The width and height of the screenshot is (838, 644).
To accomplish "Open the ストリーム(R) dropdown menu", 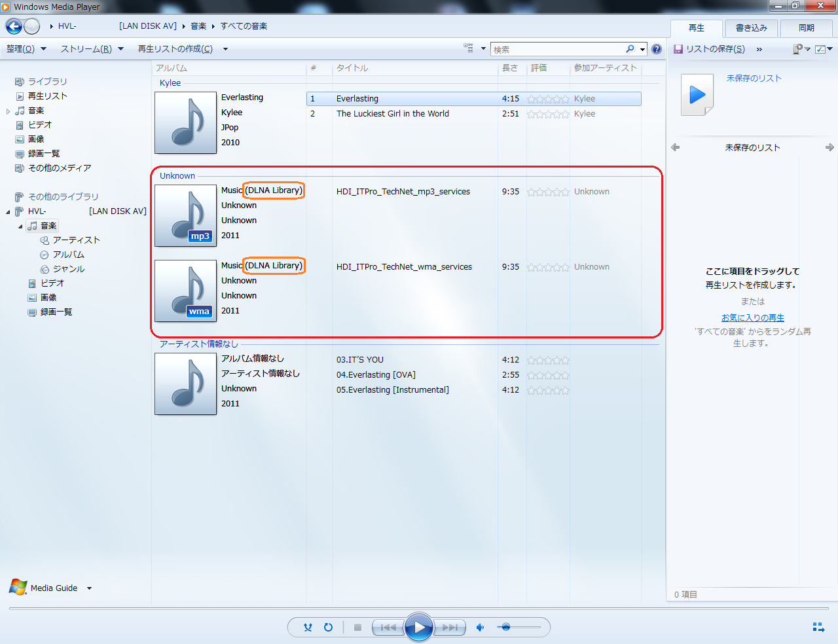I will [x=92, y=49].
